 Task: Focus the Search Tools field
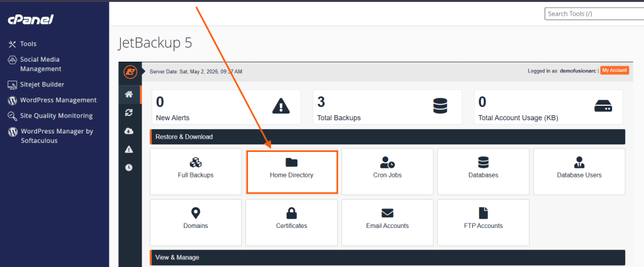(x=594, y=14)
